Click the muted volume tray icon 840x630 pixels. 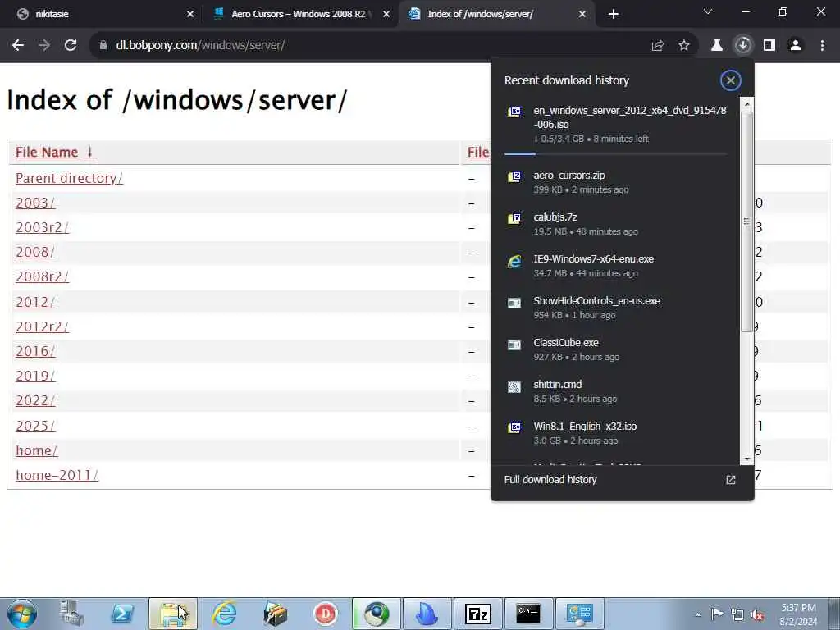click(x=757, y=615)
